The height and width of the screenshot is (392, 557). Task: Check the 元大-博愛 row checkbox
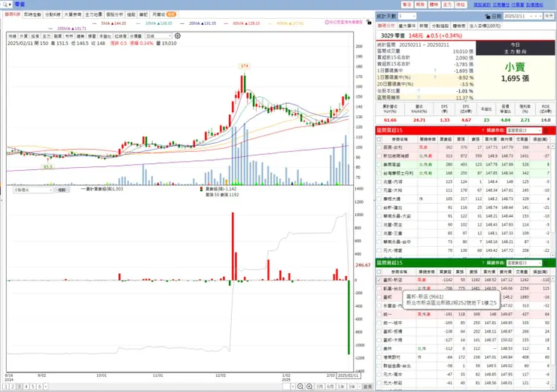click(379, 251)
